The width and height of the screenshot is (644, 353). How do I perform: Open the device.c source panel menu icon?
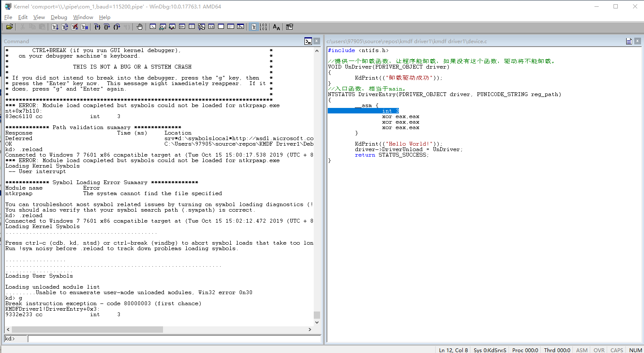pyautogui.click(x=629, y=41)
